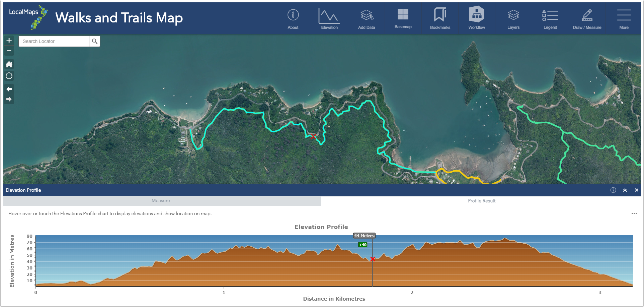Find my current location on map
This screenshot has height=307, width=644.
click(x=9, y=76)
